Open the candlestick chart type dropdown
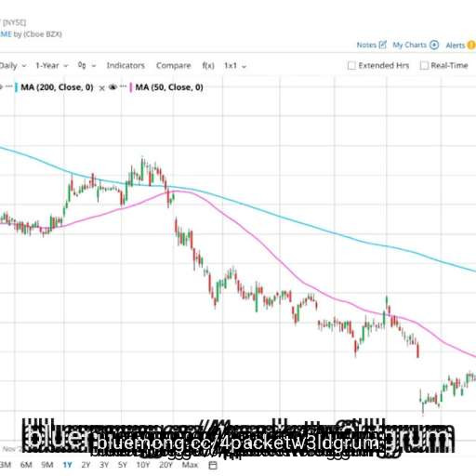The height and width of the screenshot is (476, 476). point(86,66)
